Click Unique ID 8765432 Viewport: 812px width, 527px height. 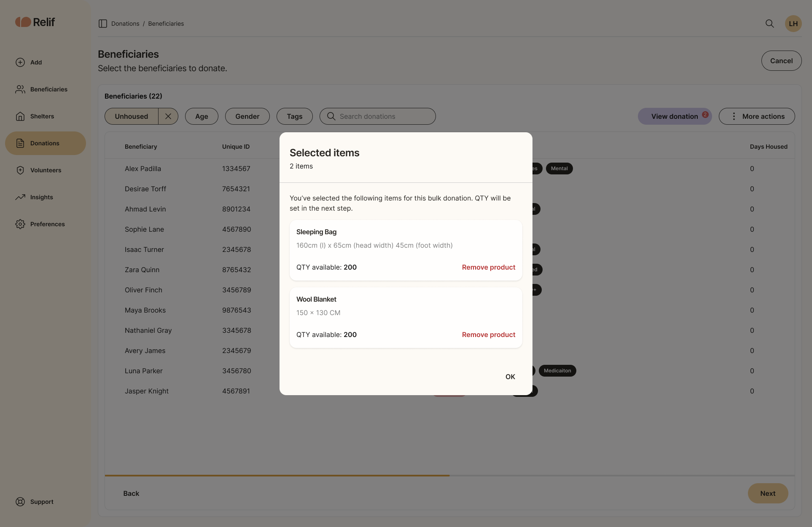[x=237, y=270]
